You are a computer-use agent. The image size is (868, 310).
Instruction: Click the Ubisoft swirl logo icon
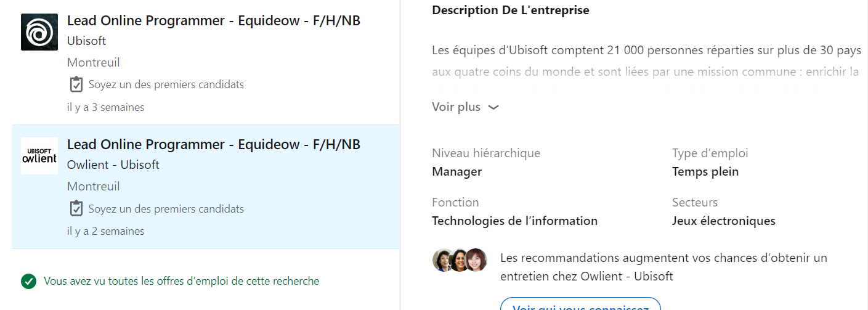click(x=39, y=32)
